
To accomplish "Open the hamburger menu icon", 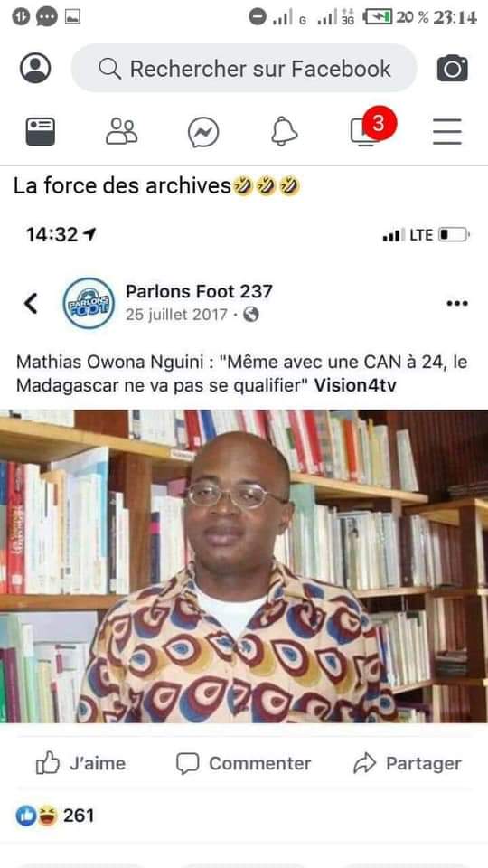I will pos(447,132).
